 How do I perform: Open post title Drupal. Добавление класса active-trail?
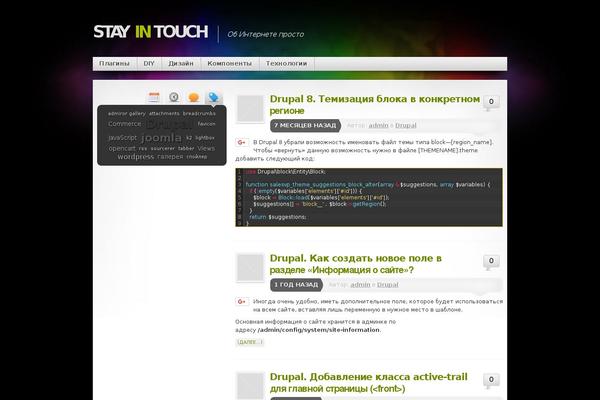coord(368,382)
